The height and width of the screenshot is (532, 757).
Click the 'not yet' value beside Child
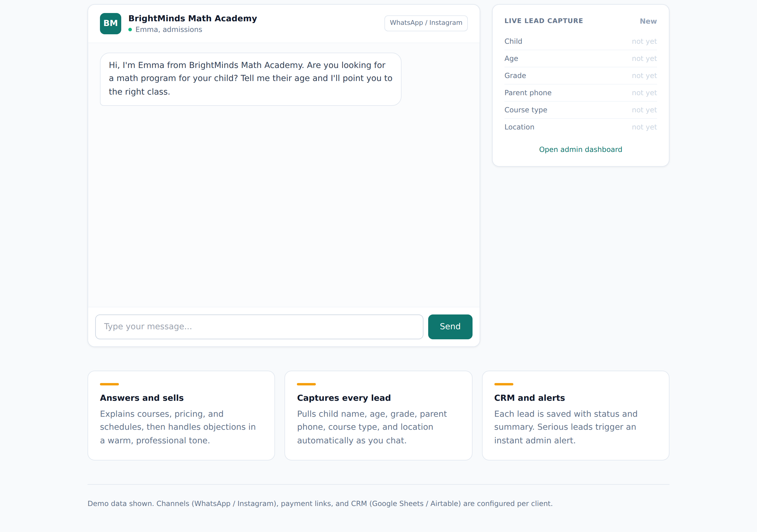click(x=644, y=42)
